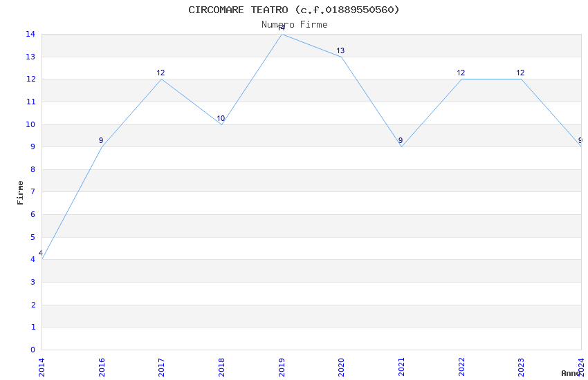Click the y-axis tick value 6
The image size is (588, 380).
click(x=33, y=214)
